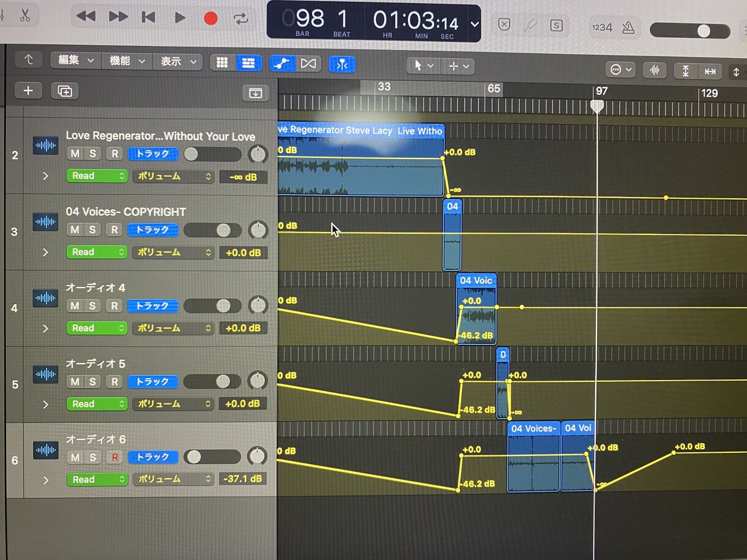Mute the Love Regenerator track
This screenshot has height=560, width=747.
[75, 154]
